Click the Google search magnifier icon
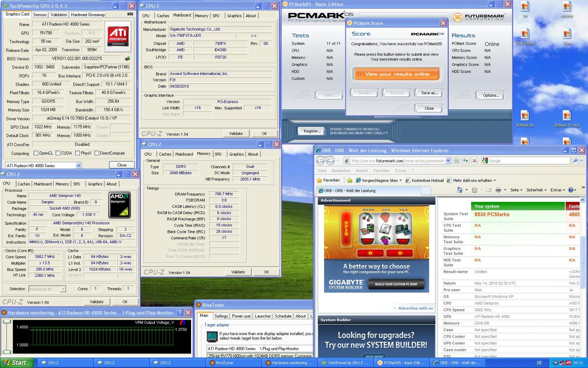Image resolution: width=588 pixels, height=368 pixels. coord(575,160)
